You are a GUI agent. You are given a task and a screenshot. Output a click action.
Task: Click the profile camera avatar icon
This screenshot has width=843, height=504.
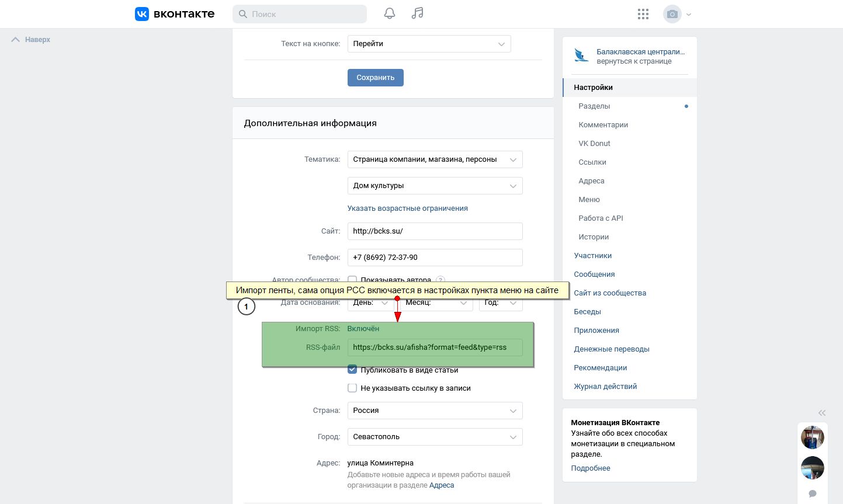pos(672,14)
